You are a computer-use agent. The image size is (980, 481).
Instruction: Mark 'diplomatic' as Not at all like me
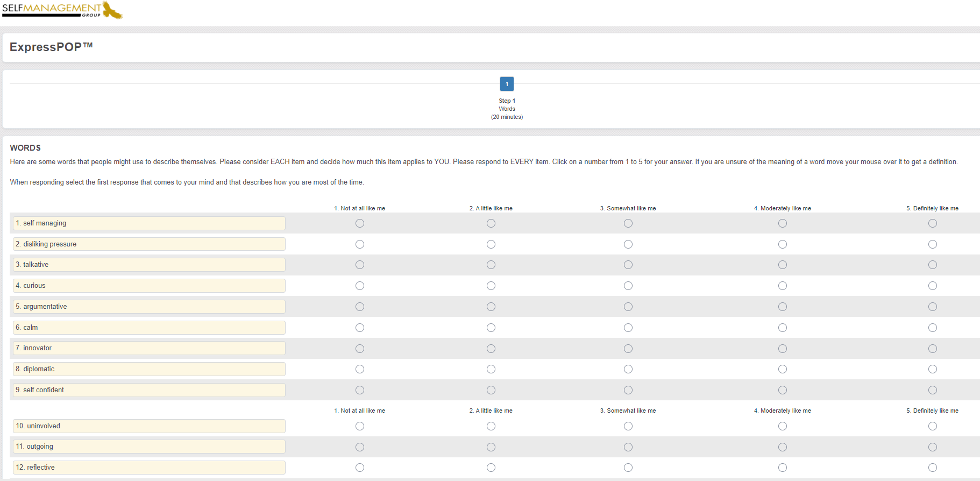point(360,369)
